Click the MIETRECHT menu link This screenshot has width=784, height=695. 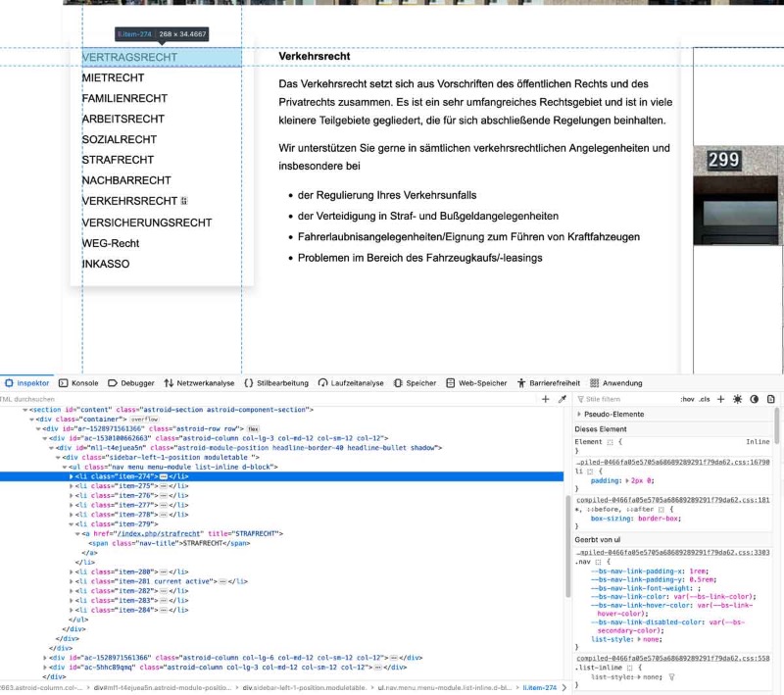click(113, 78)
